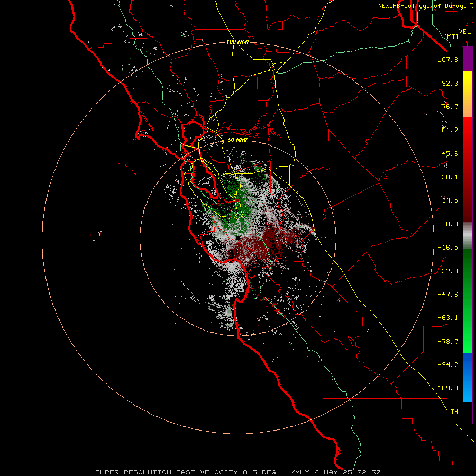Click the VEL legend title
The image size is (476, 476).
(464, 32)
